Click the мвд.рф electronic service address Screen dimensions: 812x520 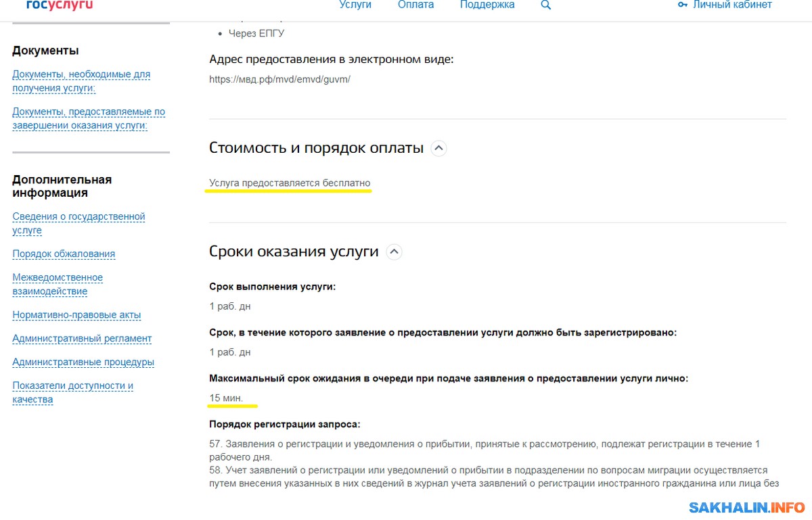(x=279, y=79)
